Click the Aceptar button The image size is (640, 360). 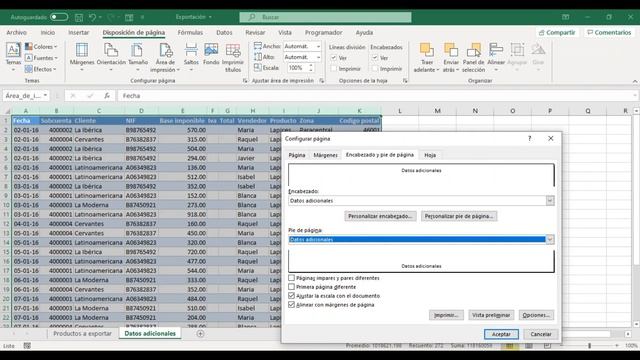pos(501,334)
